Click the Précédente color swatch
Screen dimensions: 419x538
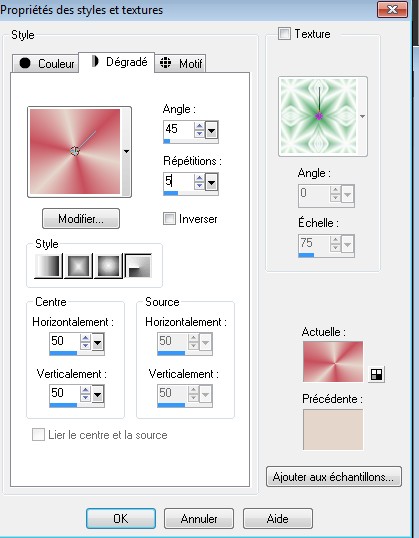333,429
